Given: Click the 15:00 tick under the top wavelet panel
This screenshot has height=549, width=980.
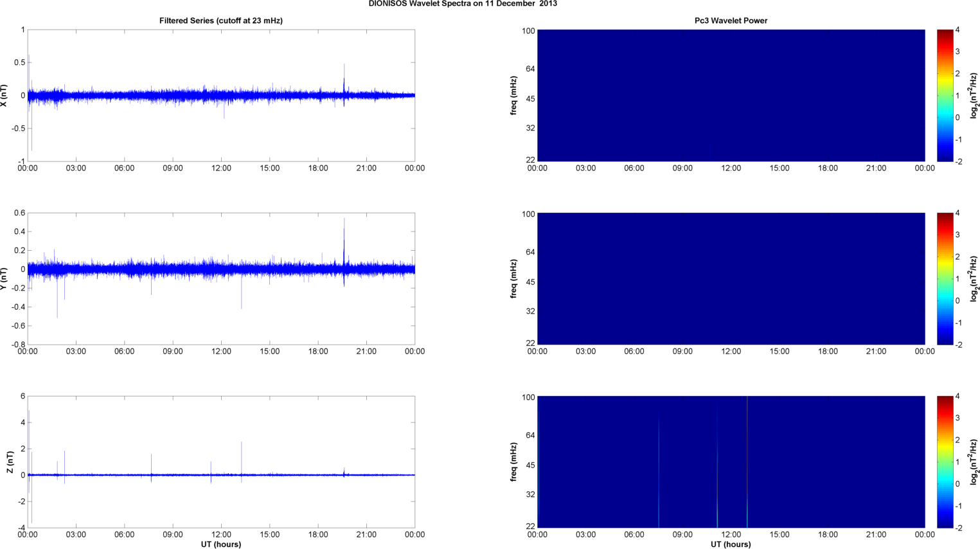Looking at the screenshot, I should (x=780, y=168).
